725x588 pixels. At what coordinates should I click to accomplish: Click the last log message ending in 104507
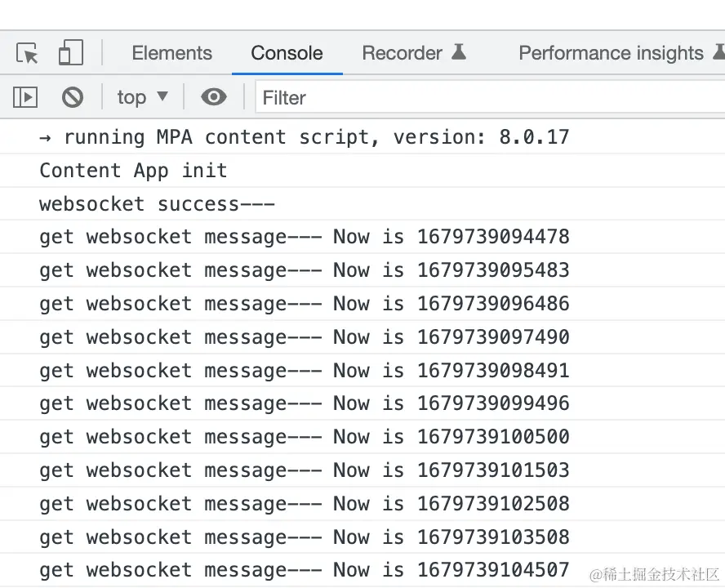(304, 570)
